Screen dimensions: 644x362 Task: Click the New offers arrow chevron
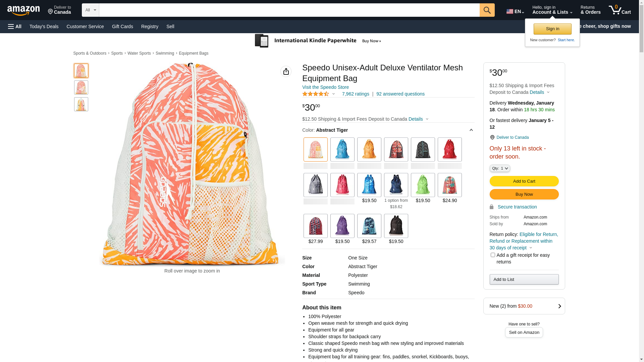(x=559, y=306)
